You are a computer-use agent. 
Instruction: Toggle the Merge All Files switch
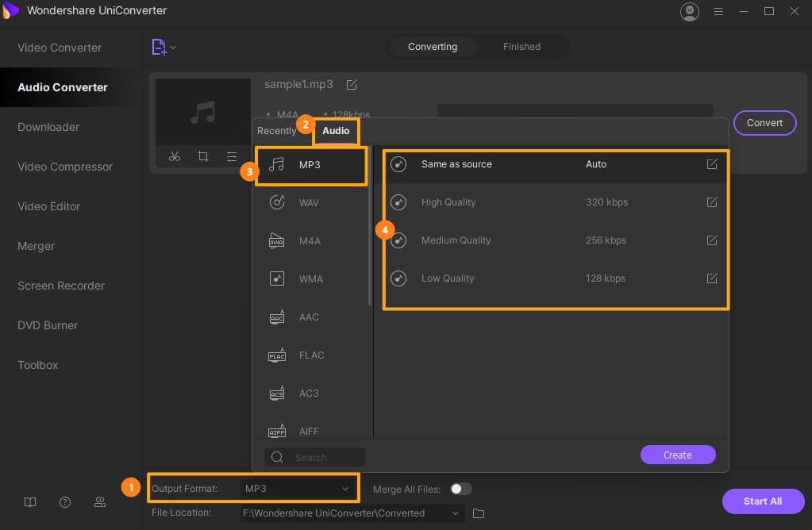pos(460,489)
